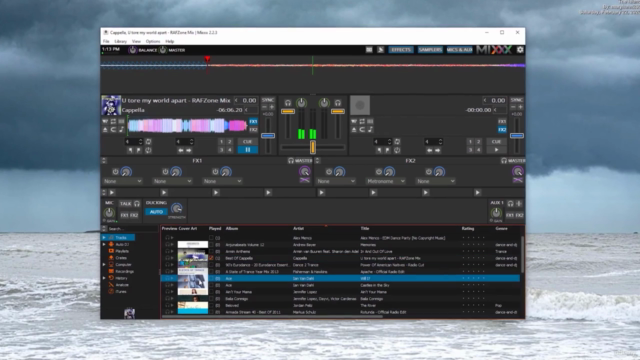Click deck 2 pitch rate slider handle
The height and width of the screenshot is (360, 640).
516,136
